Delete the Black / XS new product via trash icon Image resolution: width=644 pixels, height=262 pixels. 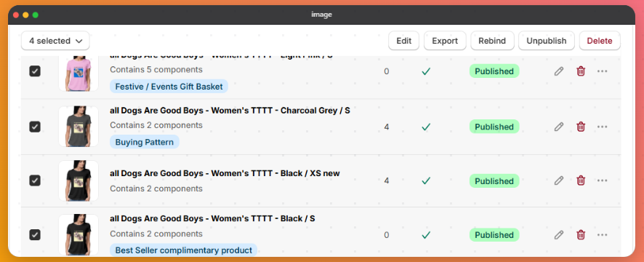tap(581, 180)
